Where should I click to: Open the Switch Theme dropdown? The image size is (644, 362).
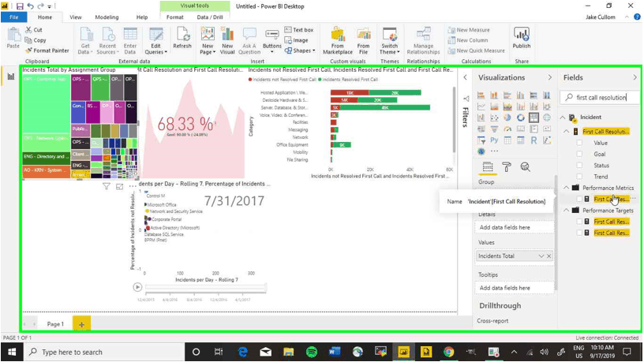[x=389, y=41]
